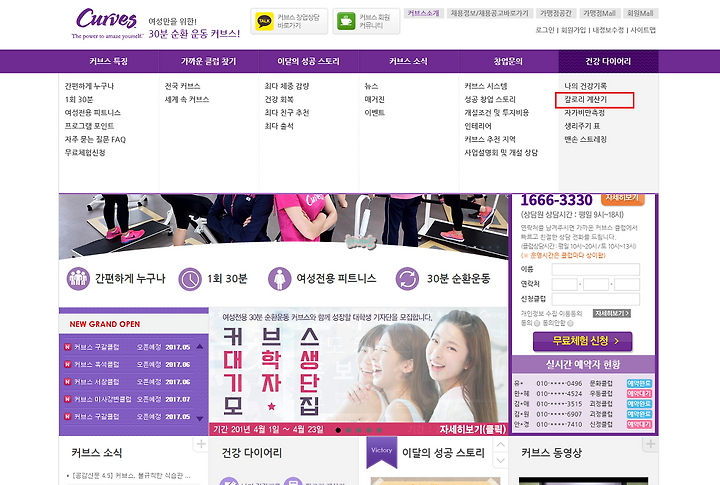Screen dimensions: 720x485
Task: Switch to the 회원Mall top tab
Action: pyautogui.click(x=641, y=13)
